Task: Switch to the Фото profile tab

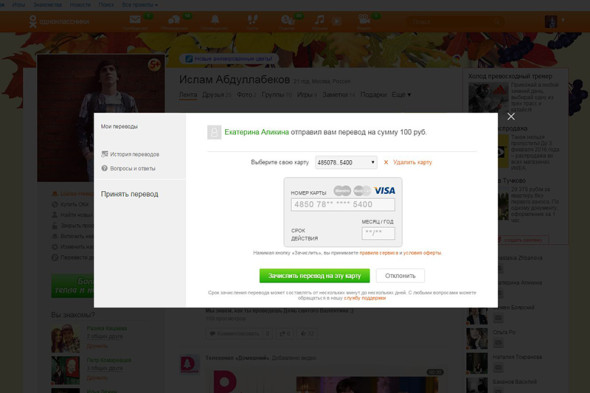Action: pyautogui.click(x=246, y=94)
